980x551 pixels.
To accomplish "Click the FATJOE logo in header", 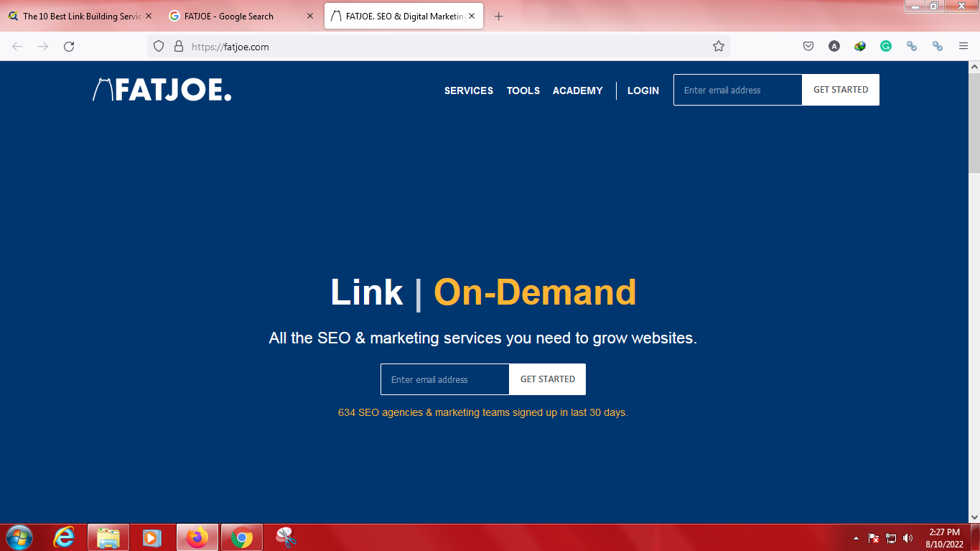I will [x=162, y=90].
